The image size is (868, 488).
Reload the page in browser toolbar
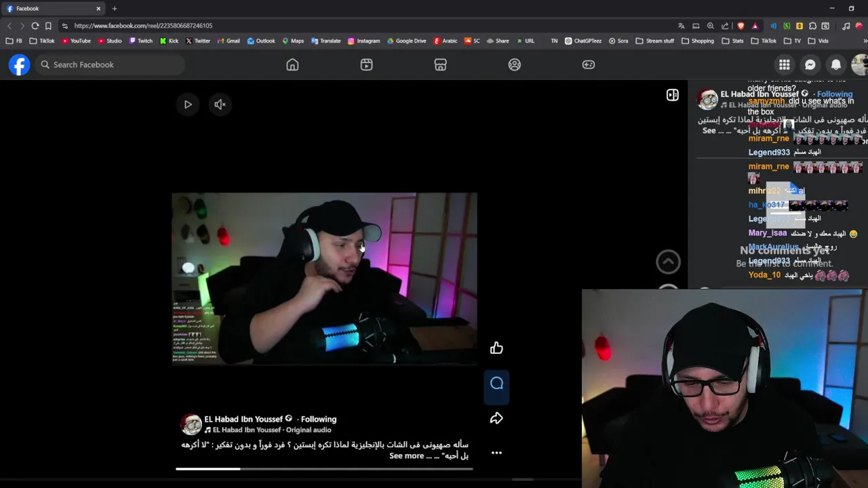click(x=35, y=26)
